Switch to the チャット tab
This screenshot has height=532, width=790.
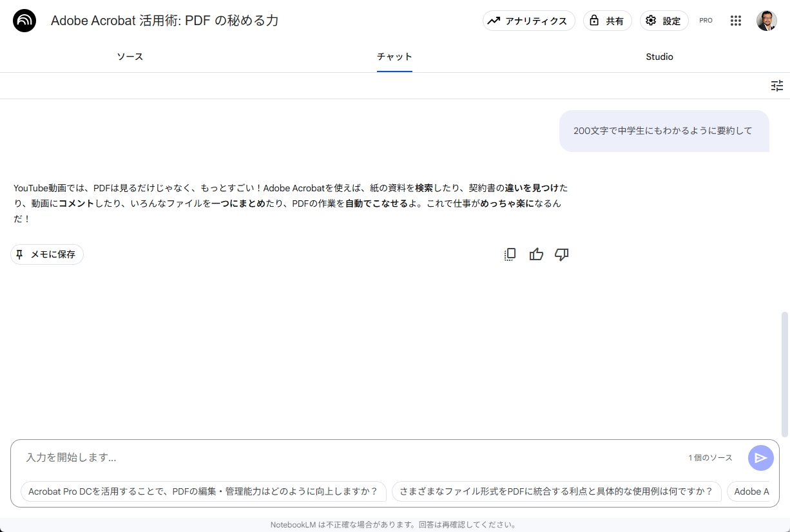(x=394, y=57)
